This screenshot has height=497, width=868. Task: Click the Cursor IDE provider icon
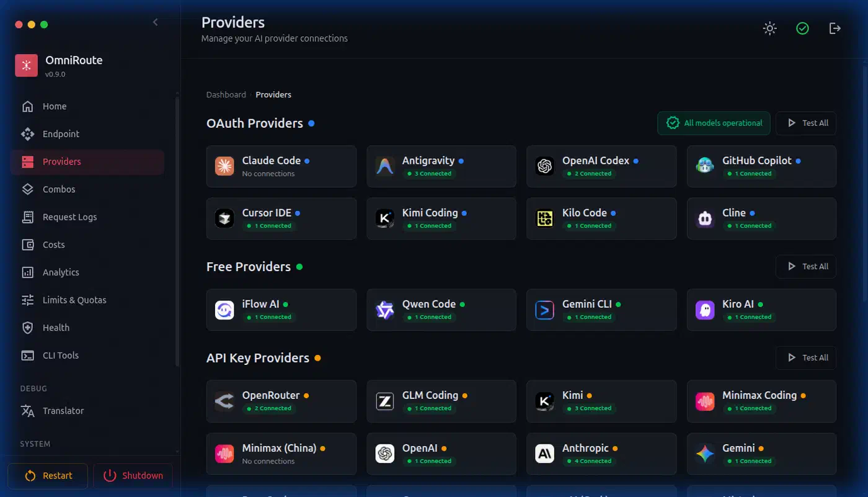coord(224,218)
